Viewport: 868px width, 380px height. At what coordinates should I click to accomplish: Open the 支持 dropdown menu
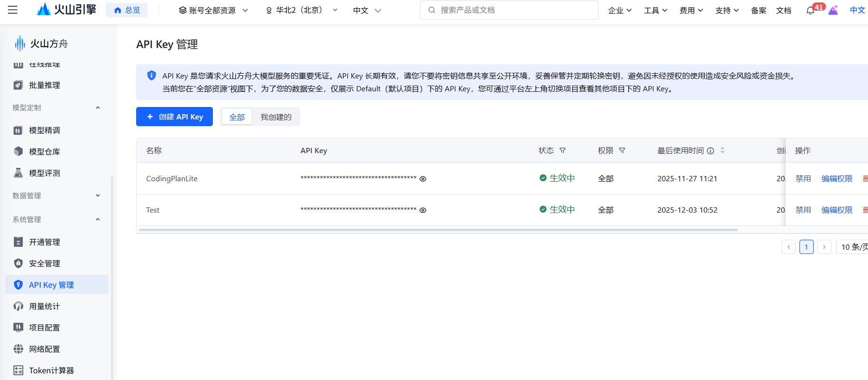coord(727,10)
